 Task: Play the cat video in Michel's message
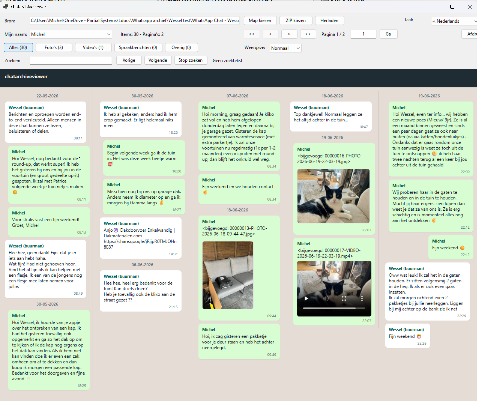[x=306, y=299]
